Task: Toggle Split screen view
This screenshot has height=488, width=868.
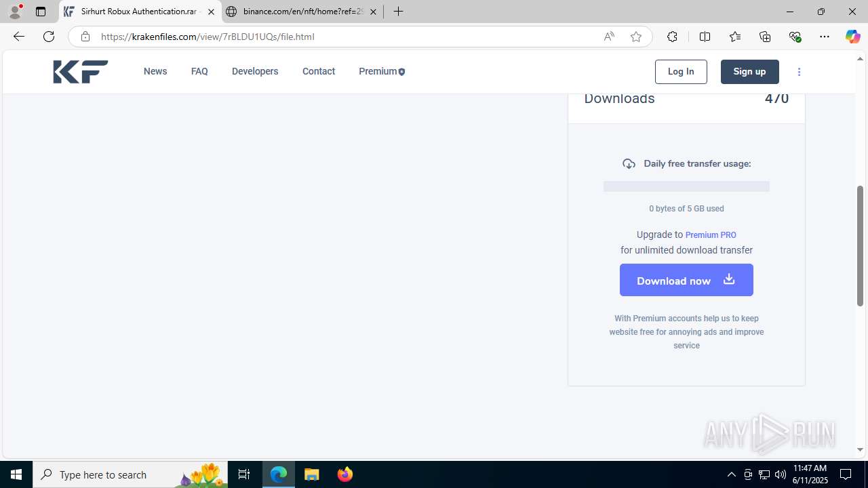Action: tap(705, 37)
